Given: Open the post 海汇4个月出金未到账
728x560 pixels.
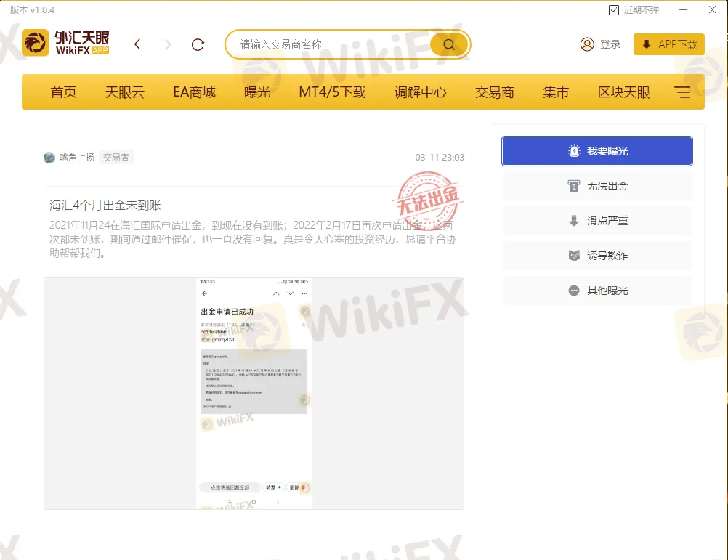Looking at the screenshot, I should pos(105,205).
